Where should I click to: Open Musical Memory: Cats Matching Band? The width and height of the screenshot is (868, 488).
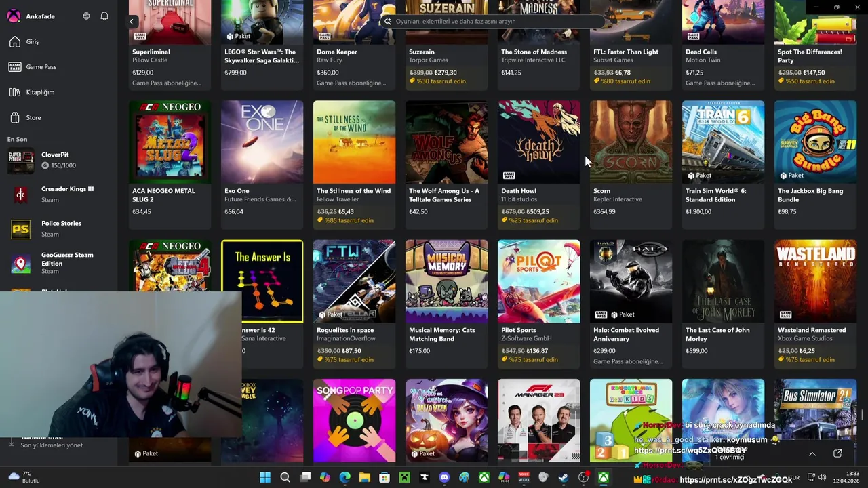tap(447, 304)
